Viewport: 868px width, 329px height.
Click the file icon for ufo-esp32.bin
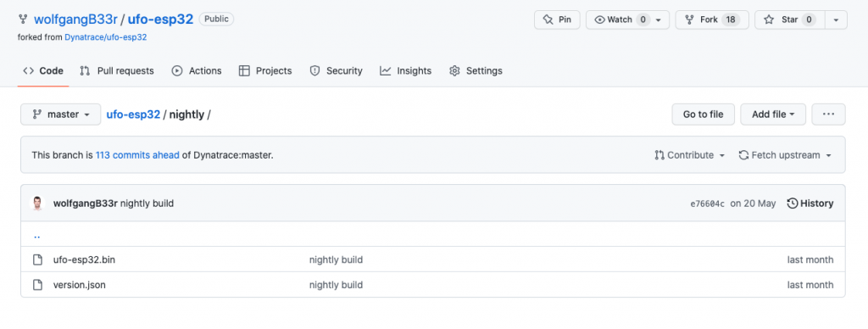coord(37,259)
